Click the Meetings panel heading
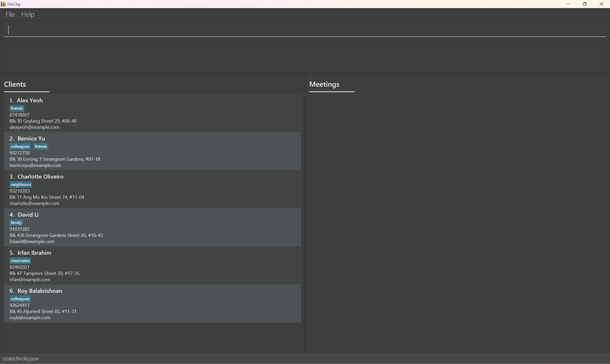The height and width of the screenshot is (364, 610). click(324, 84)
